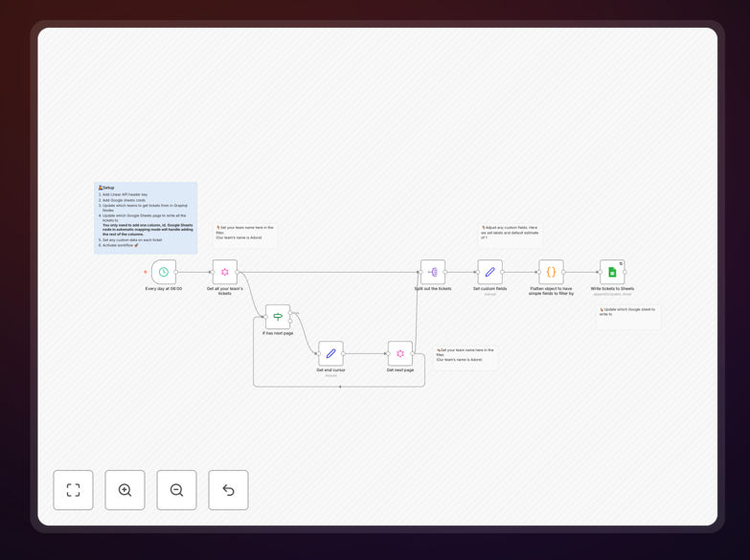Image resolution: width=750 pixels, height=560 pixels.
Task: Click the sticky note about Google sheet to write to
Action: point(628,317)
